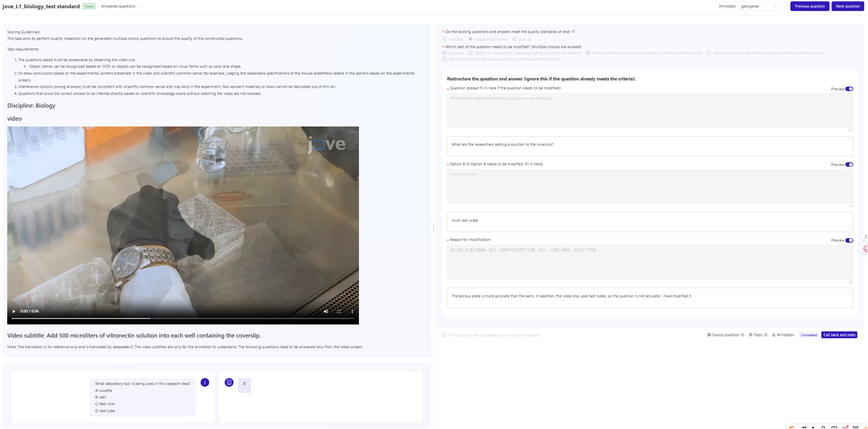Go to Next question
Image resolution: width=868 pixels, height=429 pixels.
[847, 6]
